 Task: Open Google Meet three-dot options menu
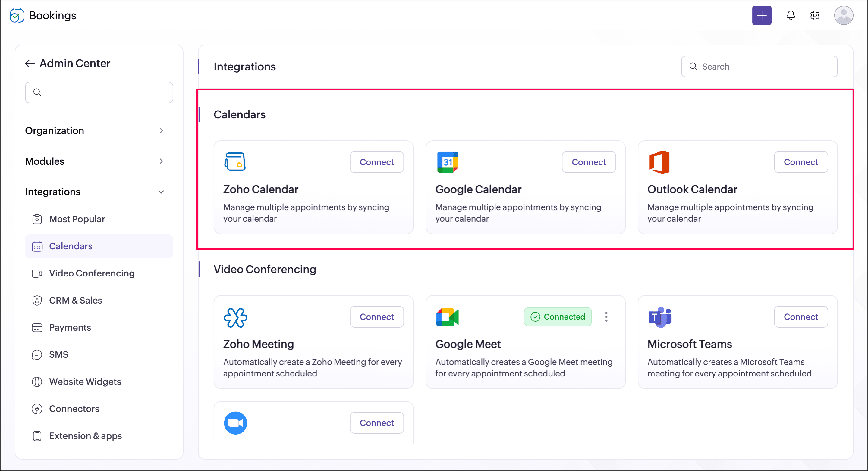[x=606, y=317]
